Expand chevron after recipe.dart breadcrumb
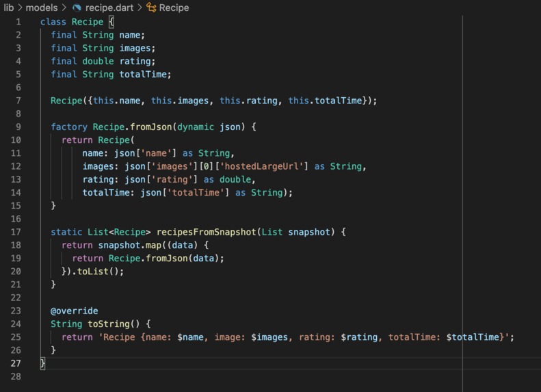The image size is (541, 392). click(x=140, y=8)
